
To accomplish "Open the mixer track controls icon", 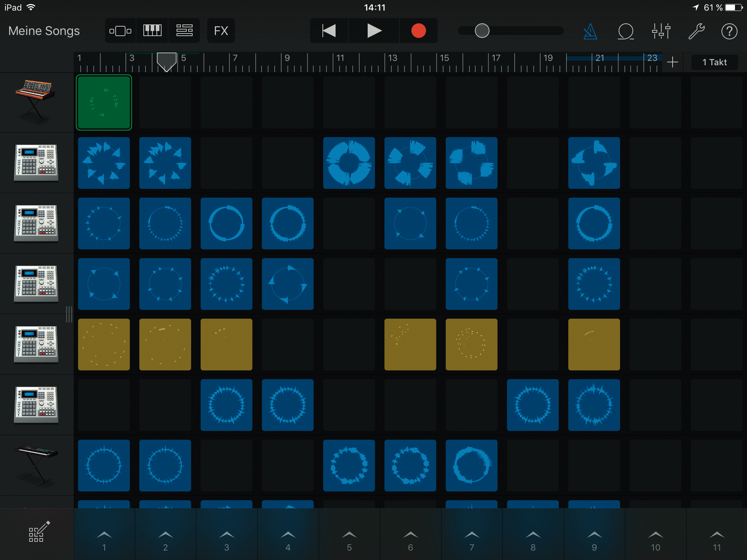I will [x=661, y=31].
